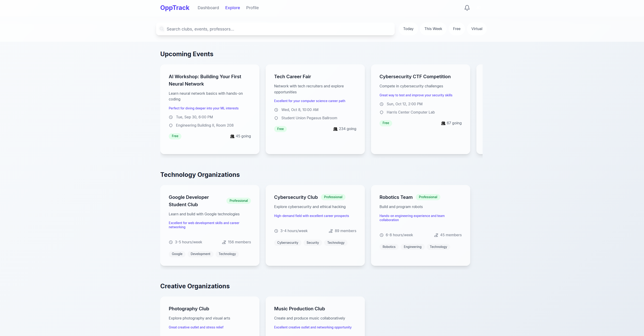Open the Cybersecurity CTF Competition event title

pos(415,77)
